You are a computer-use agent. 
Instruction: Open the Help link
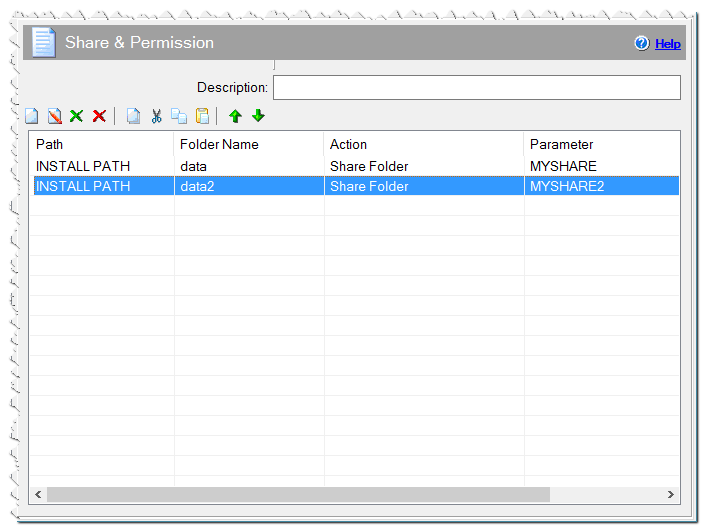point(667,44)
